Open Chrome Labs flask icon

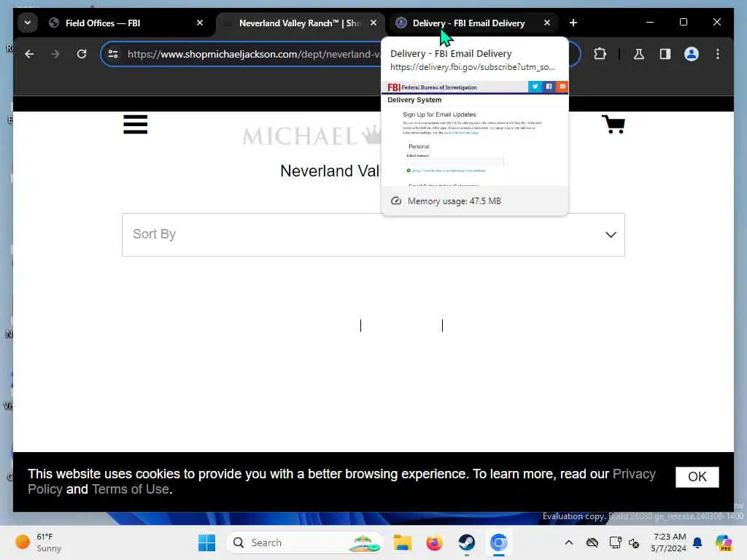point(639,54)
